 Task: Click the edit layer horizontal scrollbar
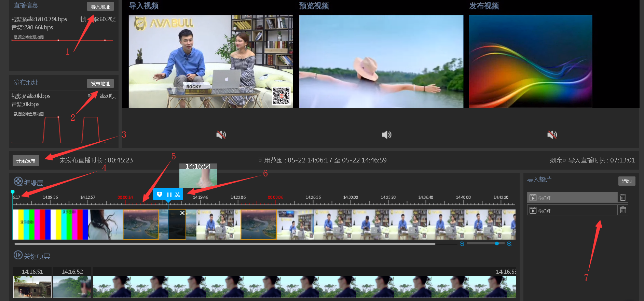point(225,244)
